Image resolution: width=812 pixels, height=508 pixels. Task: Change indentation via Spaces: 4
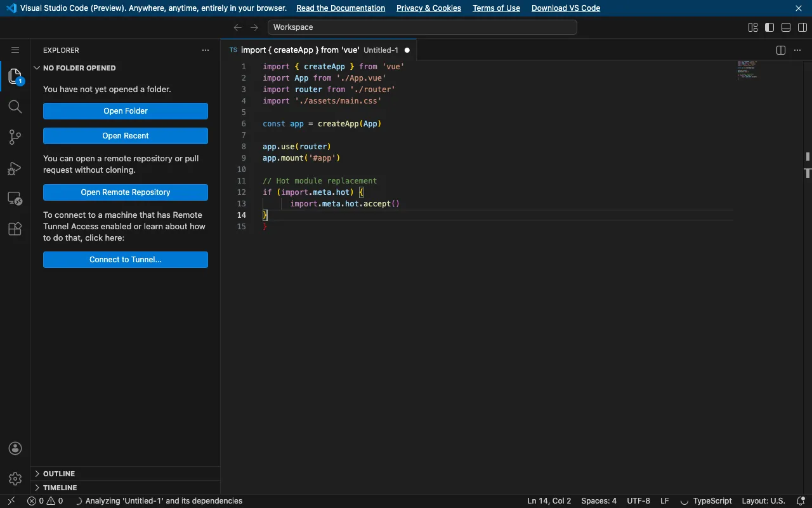[x=599, y=501]
